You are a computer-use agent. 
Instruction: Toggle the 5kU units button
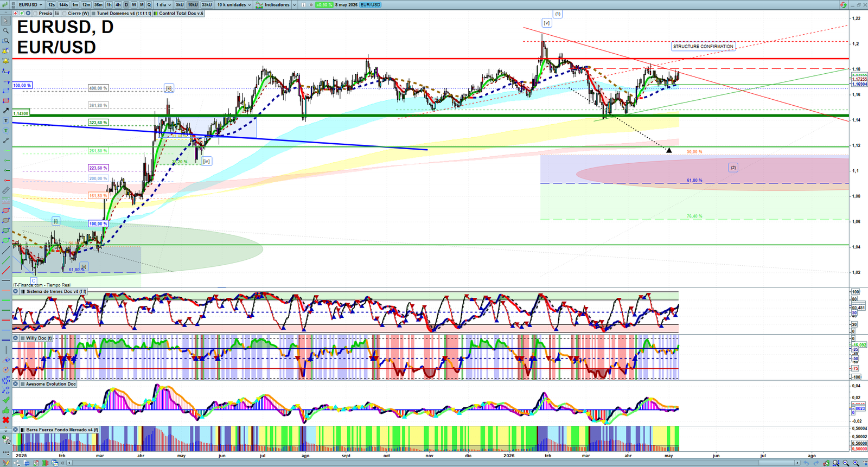pyautogui.click(x=180, y=5)
